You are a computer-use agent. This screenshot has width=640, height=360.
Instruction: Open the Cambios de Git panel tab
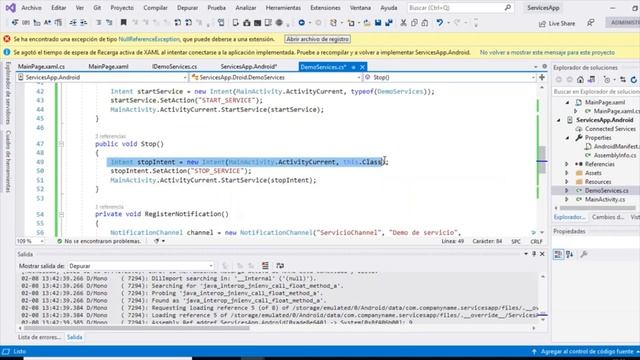click(x=608, y=217)
